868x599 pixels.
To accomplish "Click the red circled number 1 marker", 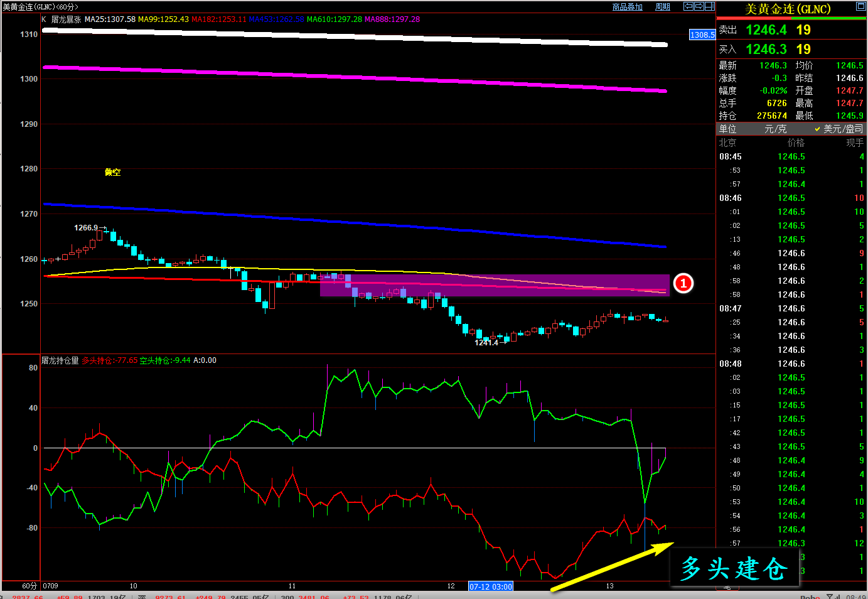I will coord(683,283).
